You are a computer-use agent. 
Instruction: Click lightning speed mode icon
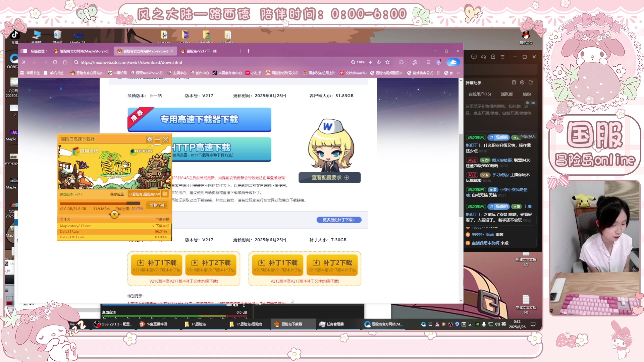pyautogui.click(x=371, y=62)
